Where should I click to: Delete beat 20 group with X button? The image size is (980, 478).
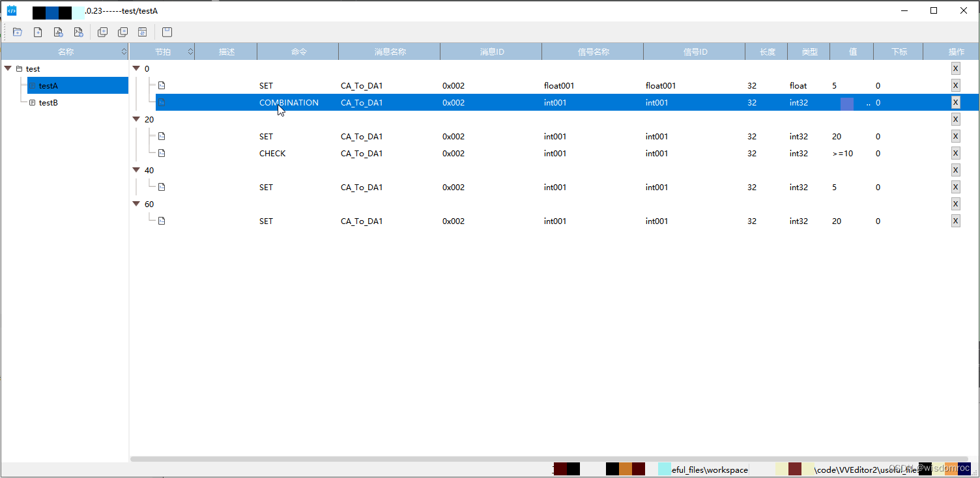click(956, 119)
